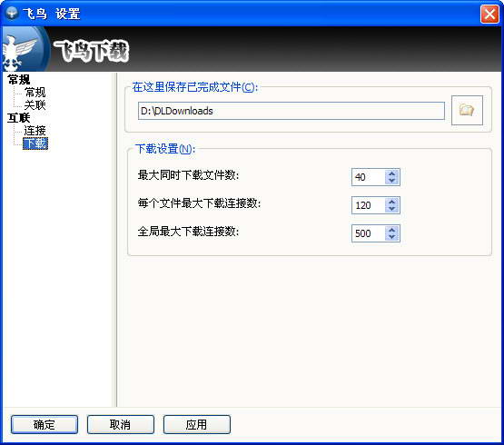Cancel changes with the 取消 button

point(121,424)
